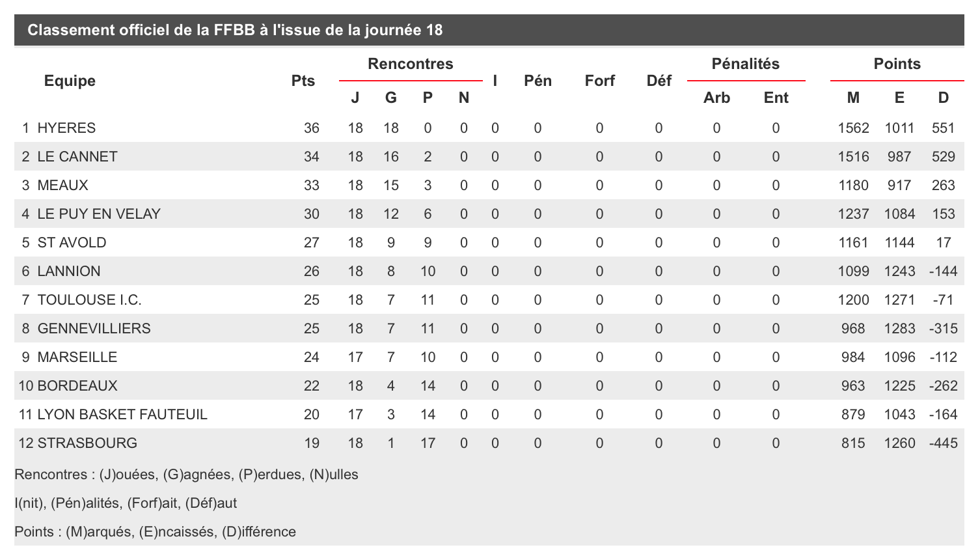Click the HYERES team name

tap(66, 128)
